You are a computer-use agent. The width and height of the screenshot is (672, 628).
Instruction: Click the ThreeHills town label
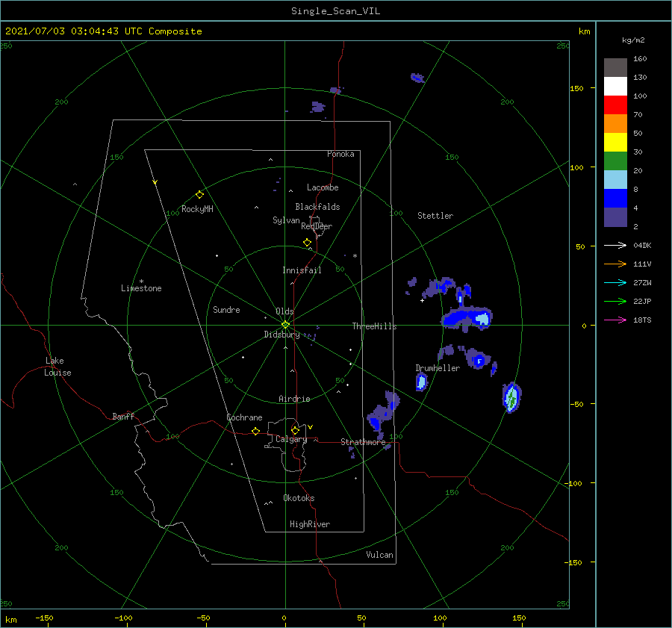click(x=374, y=326)
